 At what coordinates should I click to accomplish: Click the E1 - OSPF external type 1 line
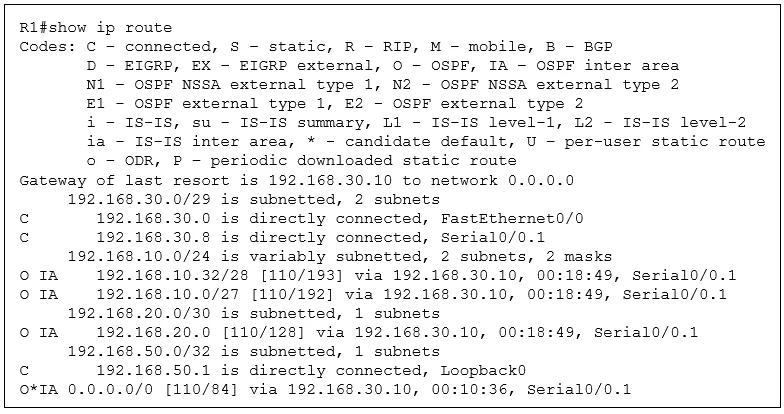pyautogui.click(x=334, y=104)
